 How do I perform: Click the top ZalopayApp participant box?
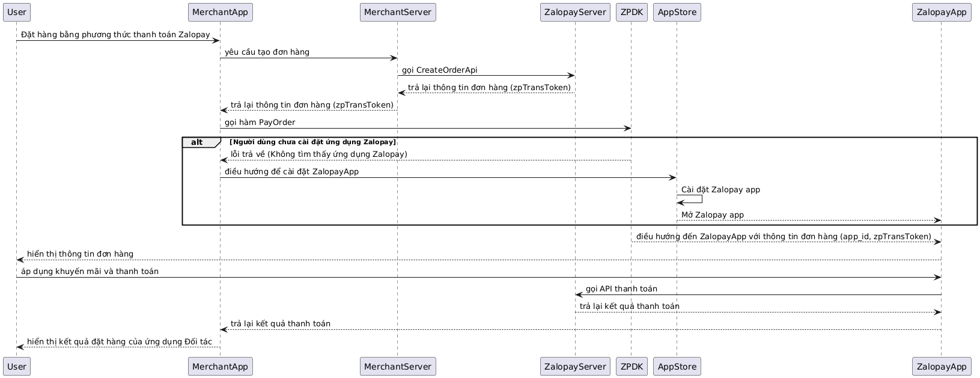click(x=941, y=12)
